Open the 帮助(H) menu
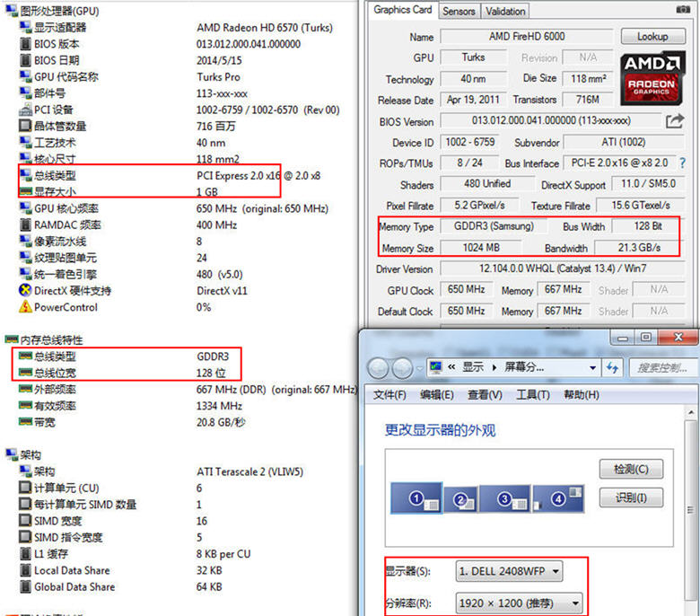 [x=582, y=395]
